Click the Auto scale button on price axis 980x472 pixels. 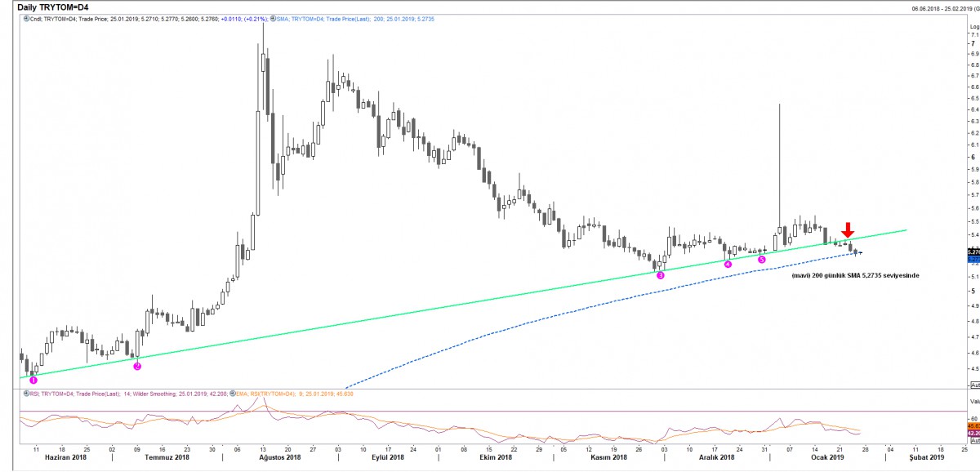pyautogui.click(x=973, y=385)
